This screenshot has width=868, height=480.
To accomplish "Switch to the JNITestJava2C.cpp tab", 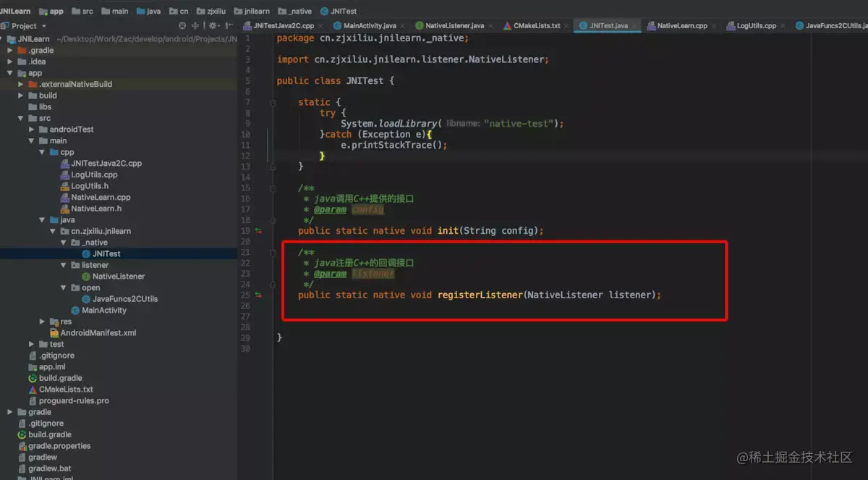I will point(283,25).
